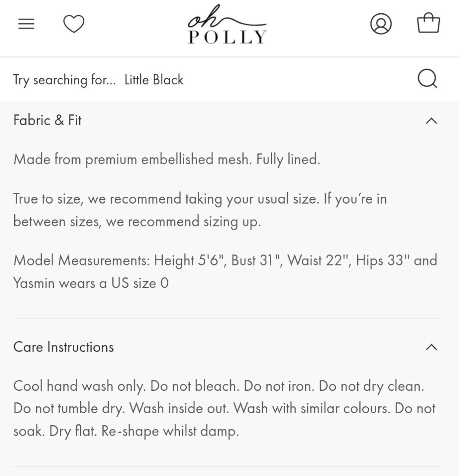This screenshot has height=476, width=476.
Task: Click the 'True to size' recommendation line
Action: (x=200, y=199)
